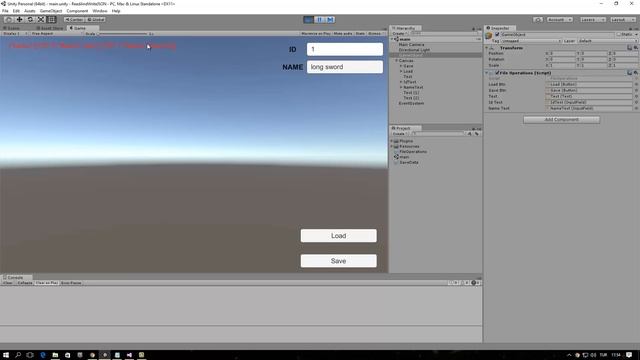Viewport: 640px width, 360px height.
Task: Select the Move tool
Action: [x=19, y=20]
